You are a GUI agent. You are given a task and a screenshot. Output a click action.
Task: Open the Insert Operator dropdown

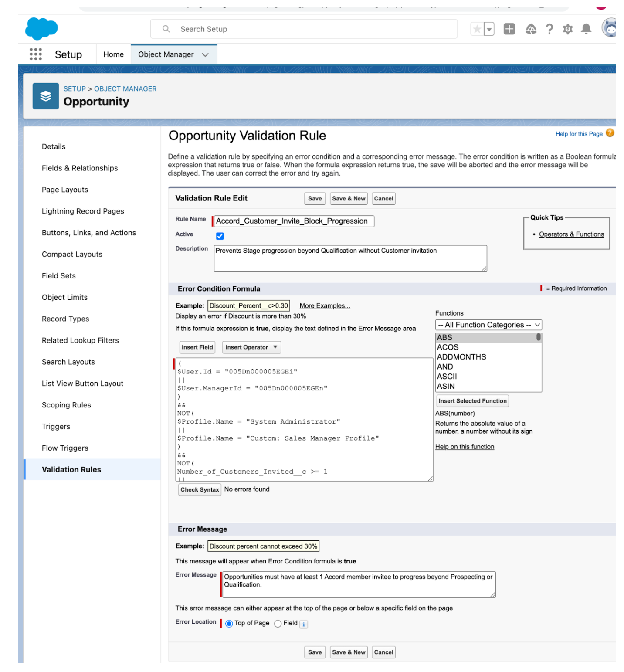(x=251, y=347)
